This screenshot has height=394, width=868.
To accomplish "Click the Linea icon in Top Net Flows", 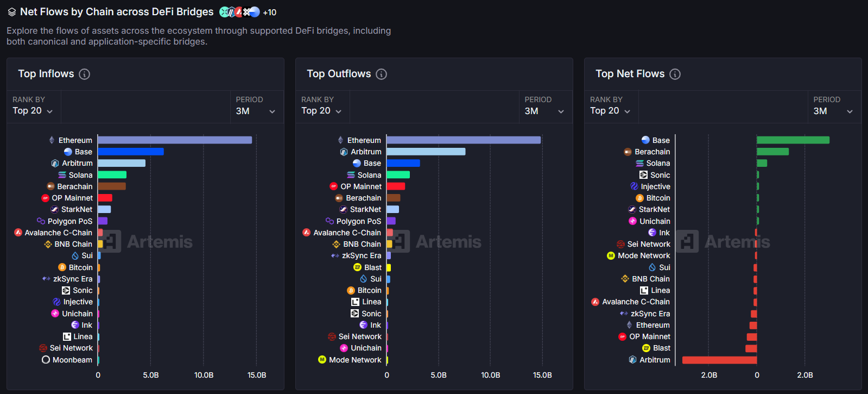I will coord(644,290).
